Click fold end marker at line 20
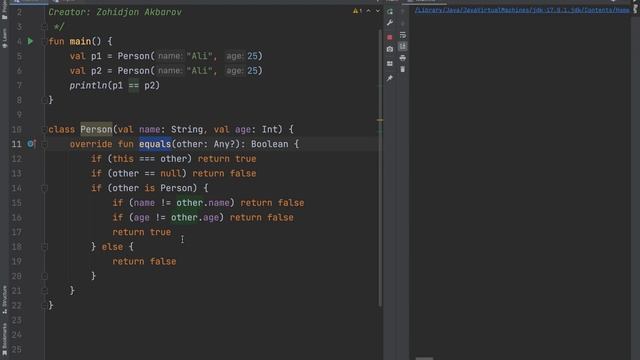Image resolution: width=640 pixels, height=360 pixels. [x=44, y=276]
